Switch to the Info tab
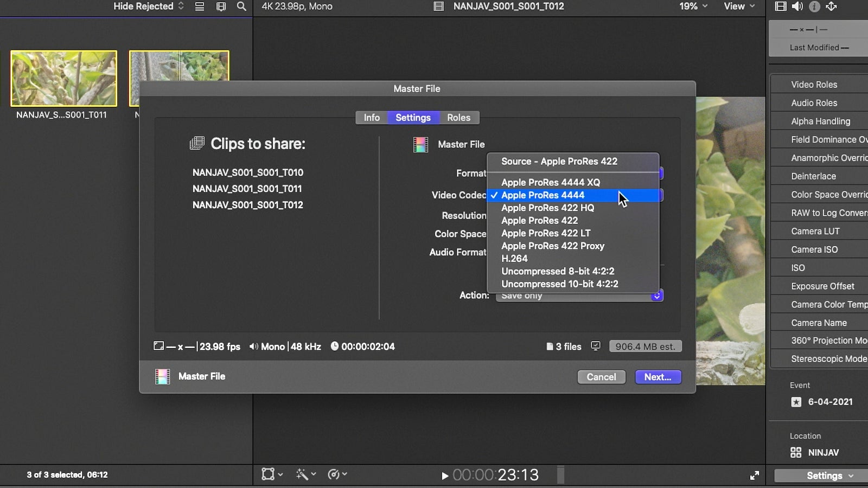Viewport: 868px width, 488px height. pyautogui.click(x=372, y=118)
